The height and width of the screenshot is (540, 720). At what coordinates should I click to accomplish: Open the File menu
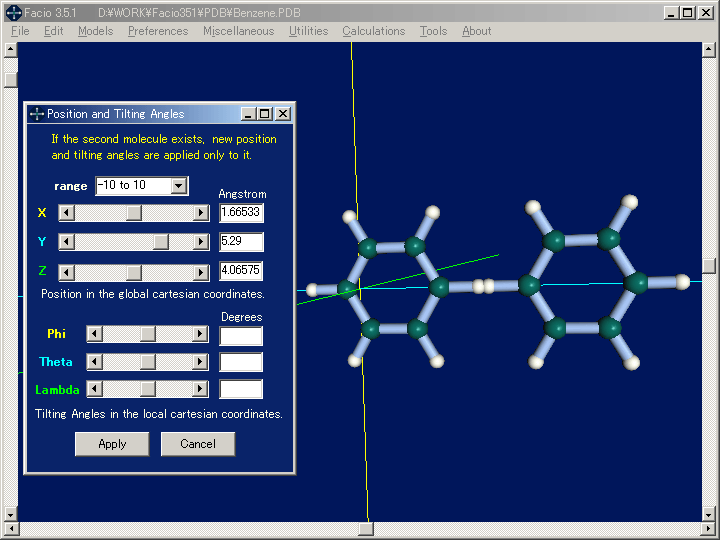pyautogui.click(x=20, y=31)
